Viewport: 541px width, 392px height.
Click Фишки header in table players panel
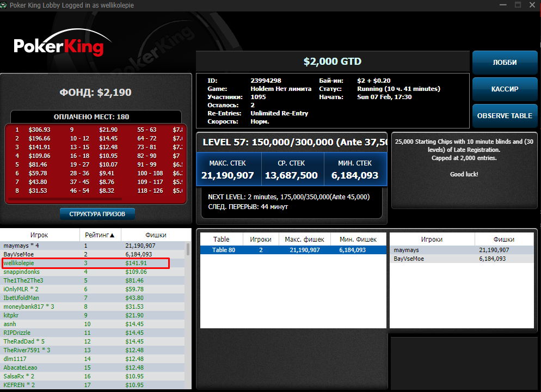[x=504, y=239]
